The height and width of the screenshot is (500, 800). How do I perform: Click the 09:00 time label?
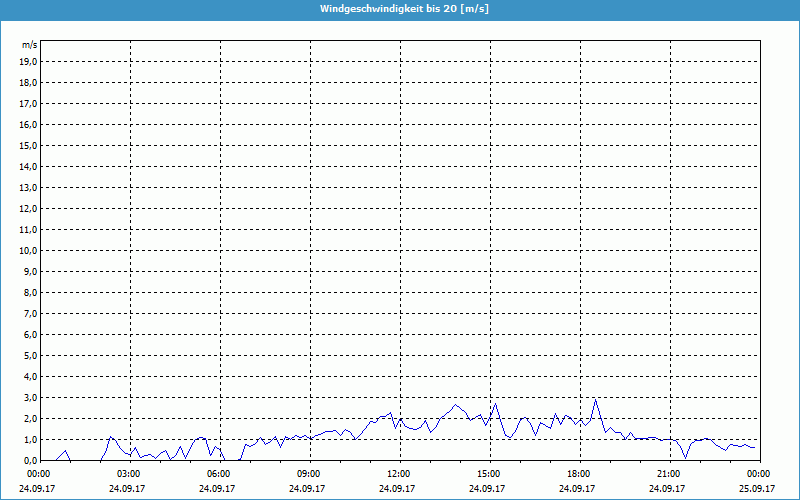[x=309, y=473]
